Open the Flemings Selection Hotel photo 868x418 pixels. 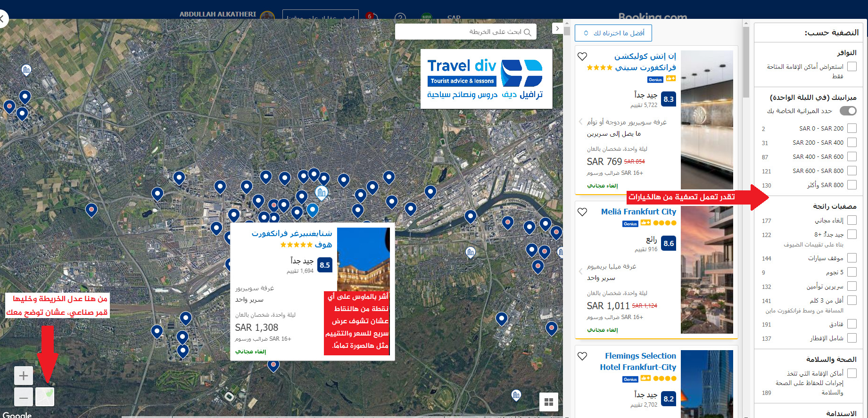tap(707, 384)
